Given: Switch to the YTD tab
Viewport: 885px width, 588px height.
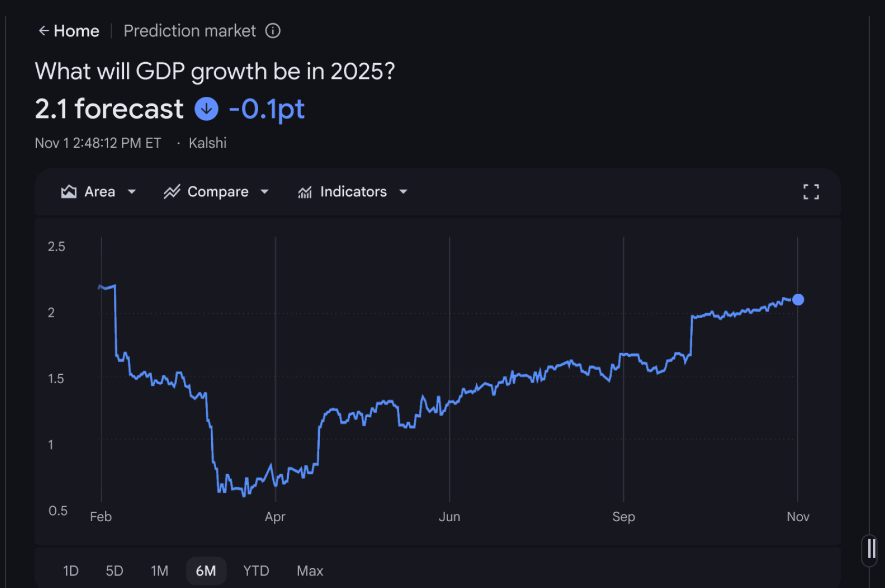Looking at the screenshot, I should [255, 571].
